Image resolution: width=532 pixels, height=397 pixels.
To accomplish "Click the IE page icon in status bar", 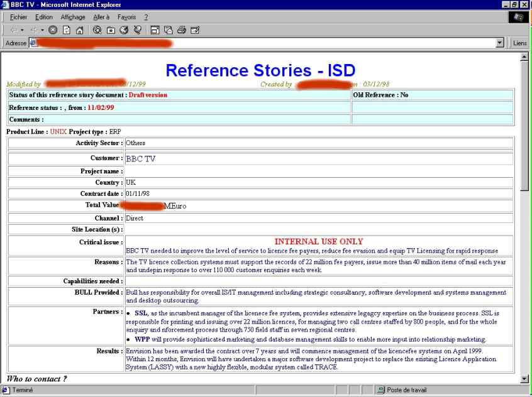I will [5, 390].
